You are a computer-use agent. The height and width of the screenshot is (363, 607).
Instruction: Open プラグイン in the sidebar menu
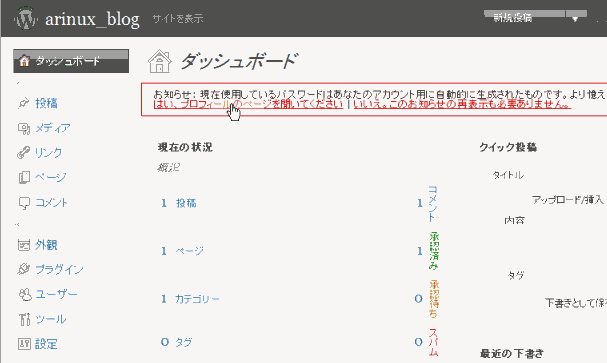[59, 269]
